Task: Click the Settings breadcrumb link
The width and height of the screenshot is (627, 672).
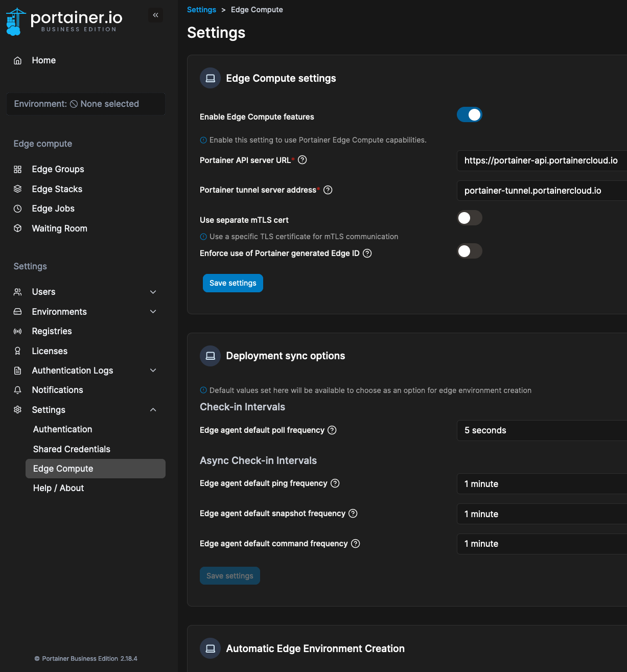Action: [x=201, y=10]
